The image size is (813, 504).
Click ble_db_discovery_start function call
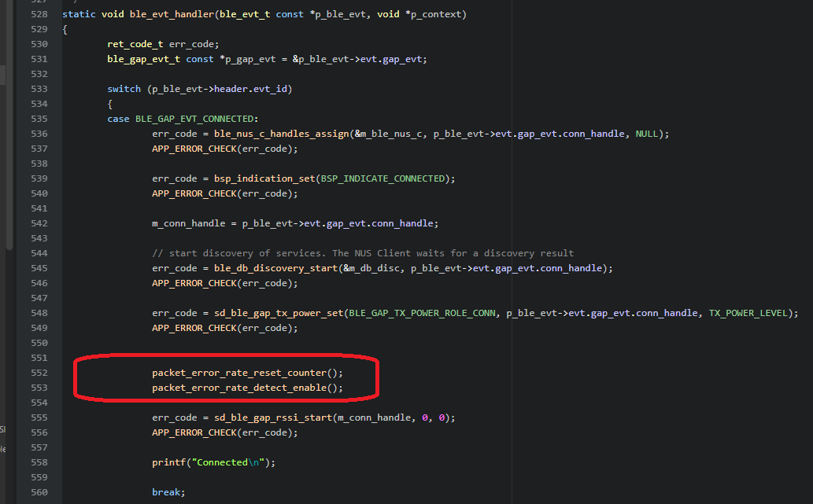point(275,268)
